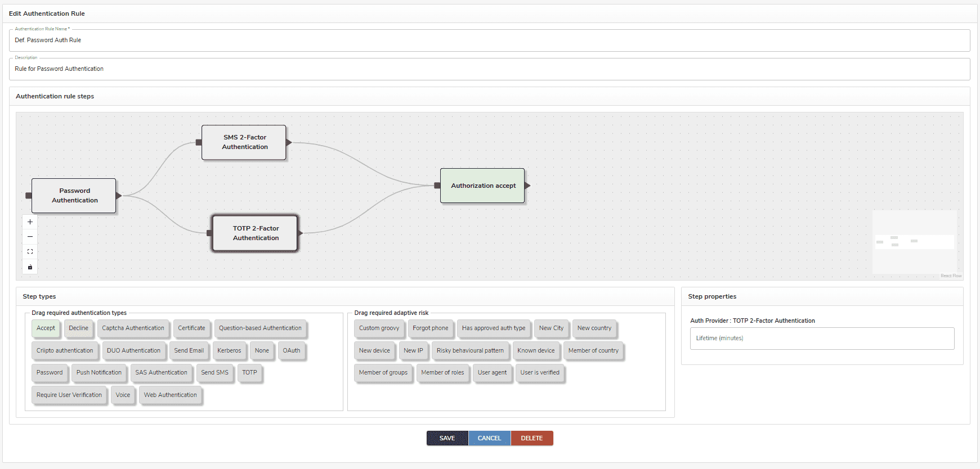The width and height of the screenshot is (980, 469).
Task: Click output handle of Password Authentication node
Action: [x=119, y=196]
